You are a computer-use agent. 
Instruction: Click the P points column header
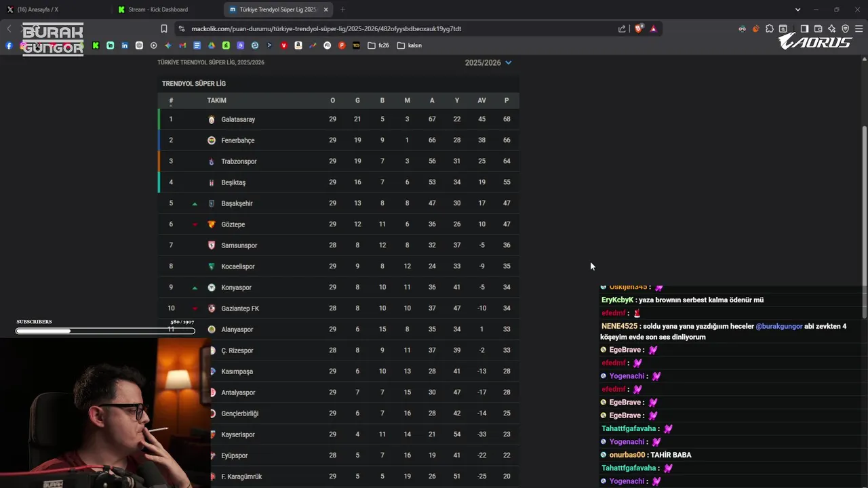click(x=507, y=100)
